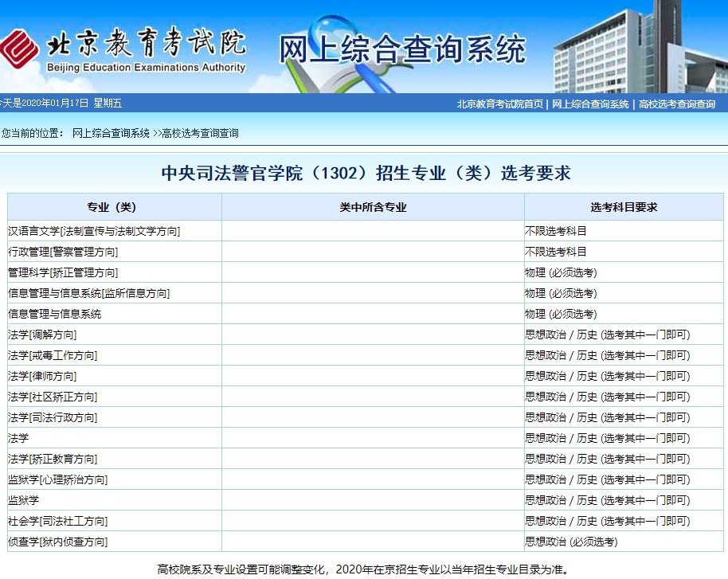This screenshot has width=728, height=579.
Task: Click 思想政治 (必须选考) in the 侦查学 row
Action: [572, 542]
